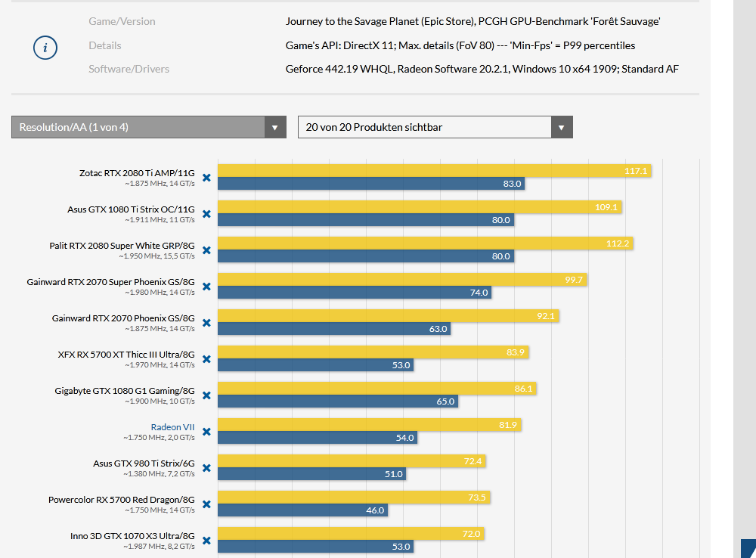Click the info circle icon
This screenshot has height=558, width=756.
coord(45,48)
